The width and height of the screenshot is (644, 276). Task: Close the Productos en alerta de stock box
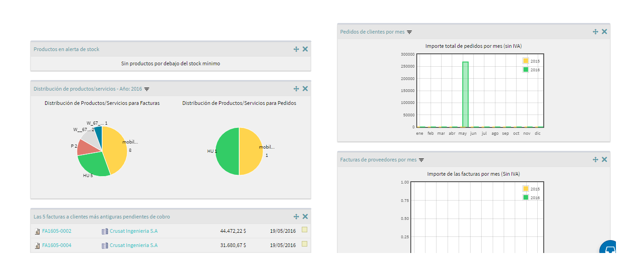[305, 49]
